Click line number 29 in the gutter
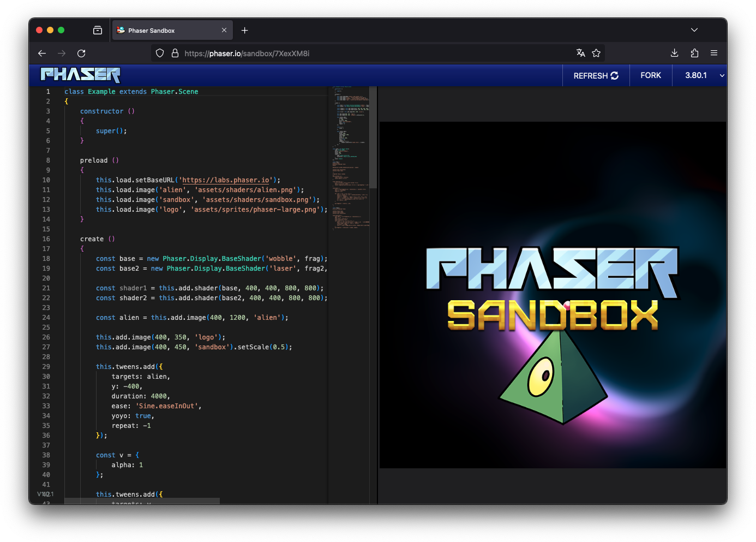756x542 pixels. 46,367
